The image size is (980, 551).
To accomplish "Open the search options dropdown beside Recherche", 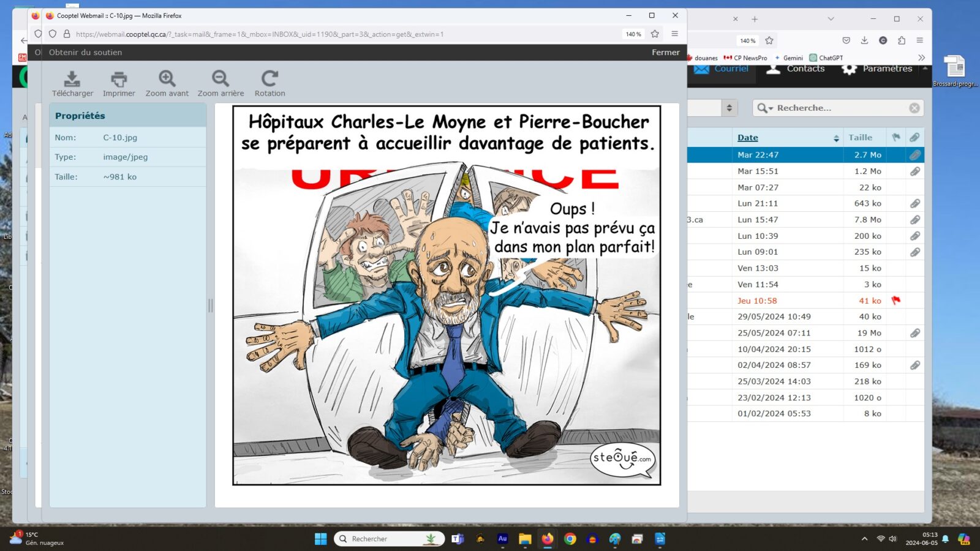I will point(766,108).
